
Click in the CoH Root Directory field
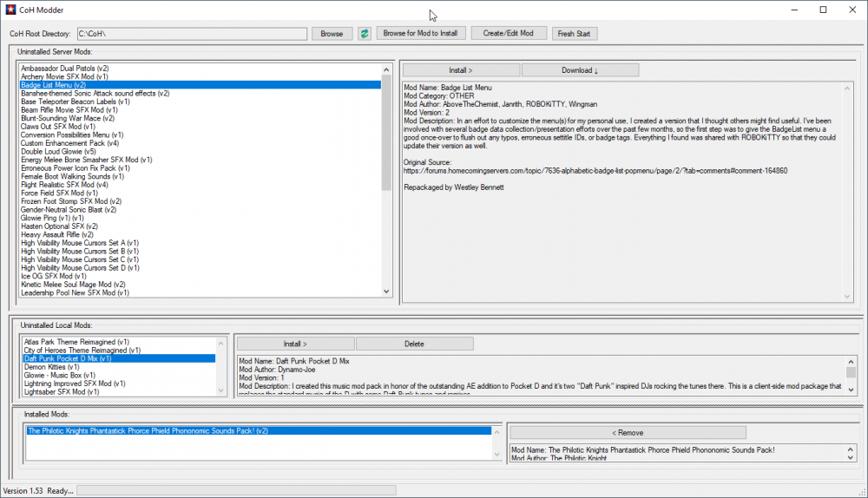[x=191, y=34]
